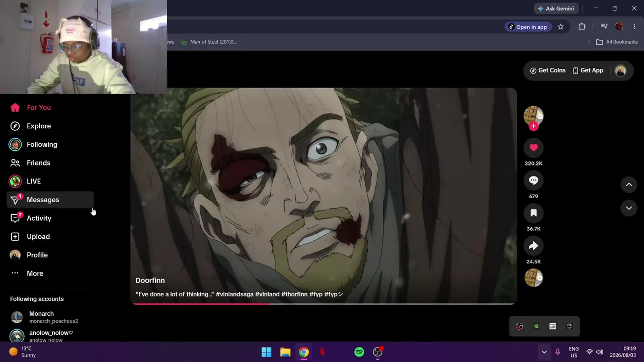Open the #thorfinn hashtag
The width and height of the screenshot is (644, 362).
294,295
